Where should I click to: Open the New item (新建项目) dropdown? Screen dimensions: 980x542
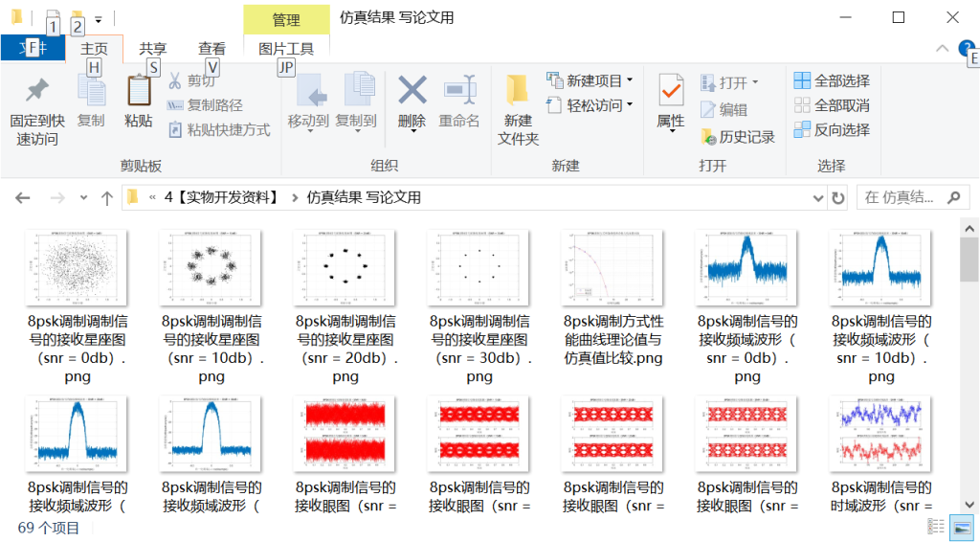[x=590, y=80]
